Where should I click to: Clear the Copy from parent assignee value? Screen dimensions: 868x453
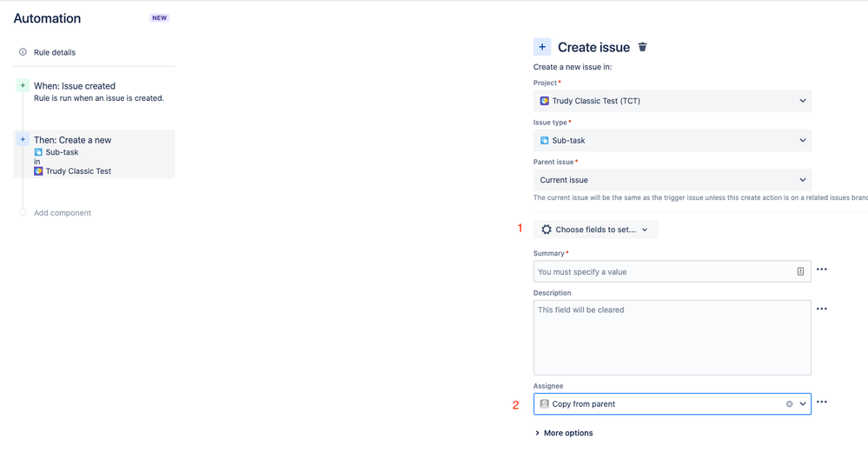tap(789, 404)
